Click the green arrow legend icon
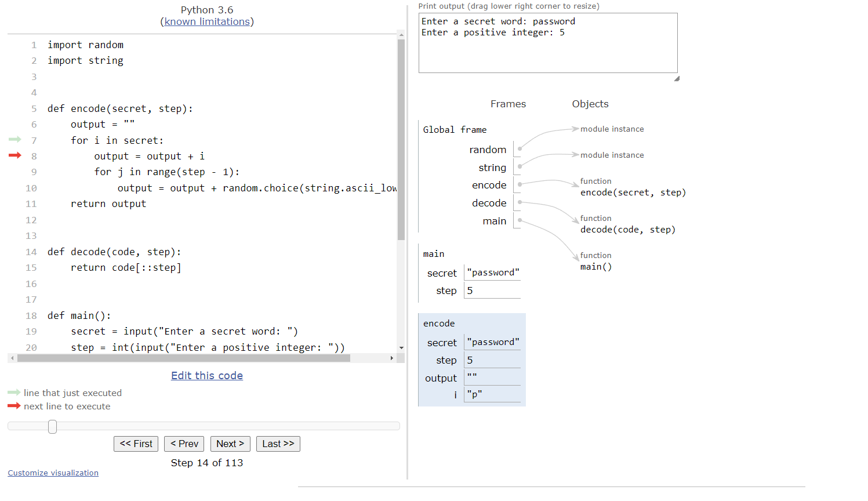The image size is (868, 501). pos(14,393)
